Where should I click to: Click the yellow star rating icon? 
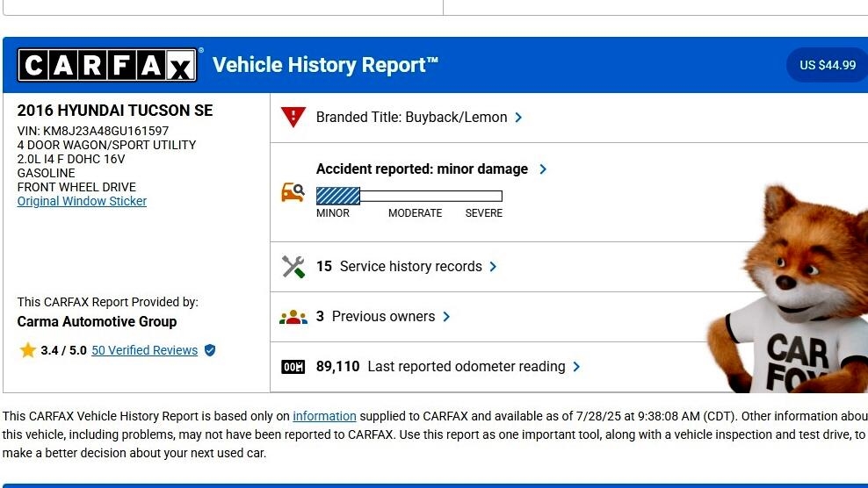(28, 350)
